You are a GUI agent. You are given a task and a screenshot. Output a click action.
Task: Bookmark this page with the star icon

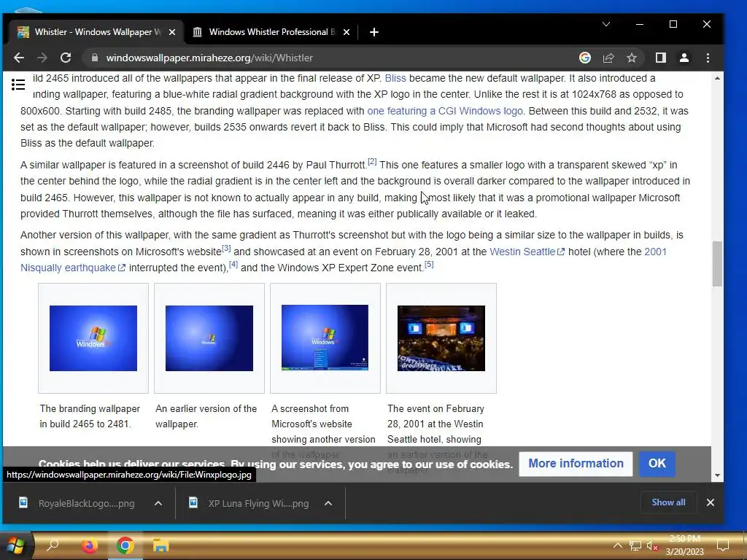pyautogui.click(x=632, y=58)
